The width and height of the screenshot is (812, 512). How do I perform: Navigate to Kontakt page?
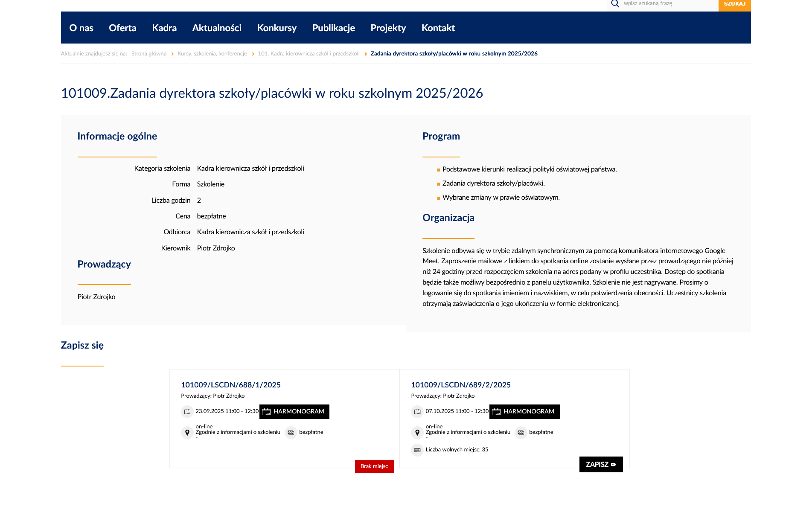pyautogui.click(x=438, y=28)
